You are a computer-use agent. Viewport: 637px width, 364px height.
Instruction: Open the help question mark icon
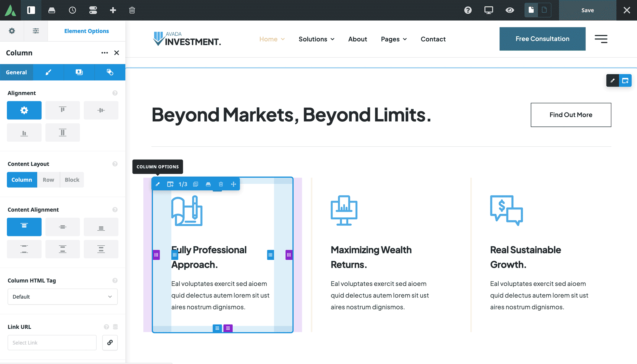[468, 10]
